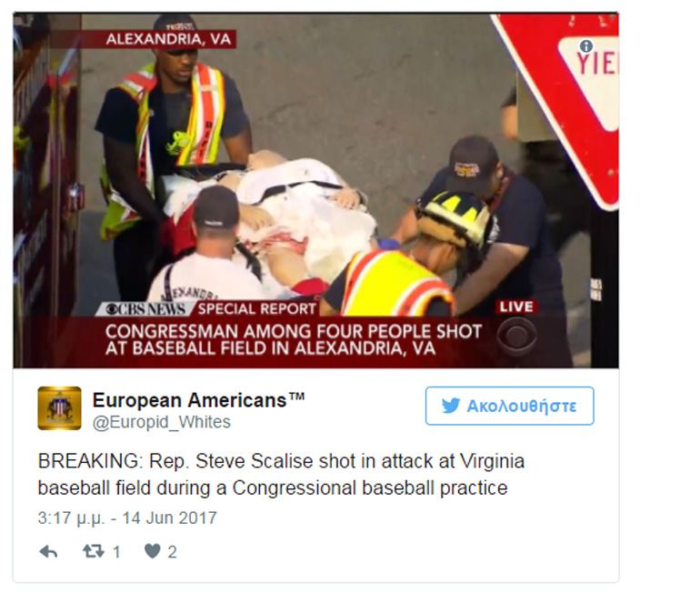Image resolution: width=700 pixels, height=593 pixels.
Task: Like the tweet with heart icon
Action: 152,551
